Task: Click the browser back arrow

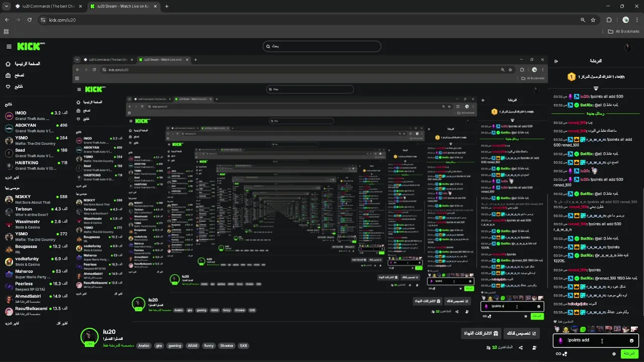Action: [7, 20]
